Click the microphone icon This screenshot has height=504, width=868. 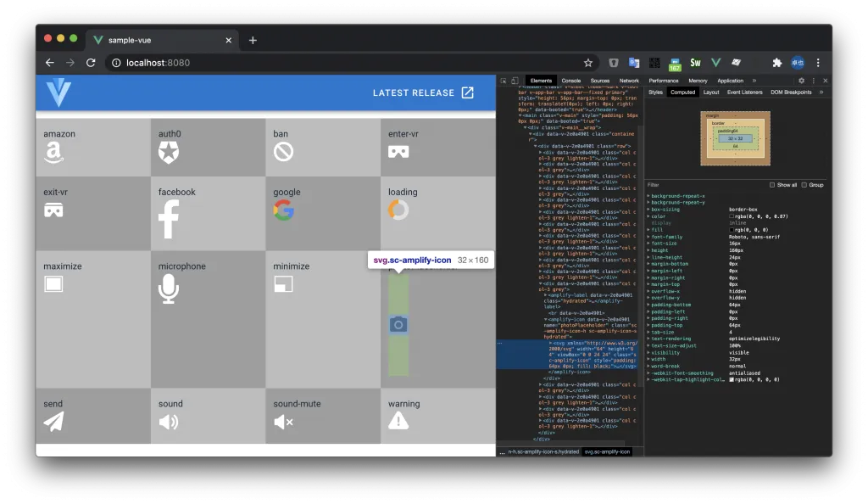click(169, 288)
